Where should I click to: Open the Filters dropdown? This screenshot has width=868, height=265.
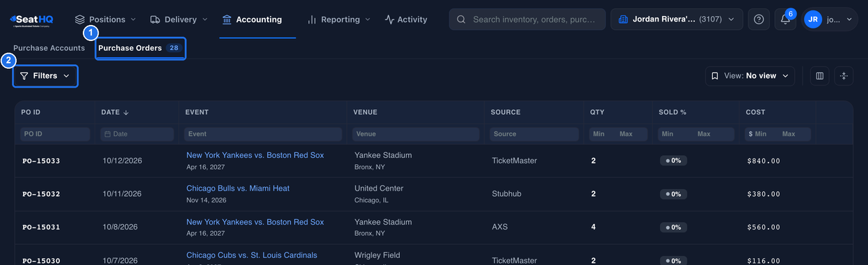pos(45,76)
